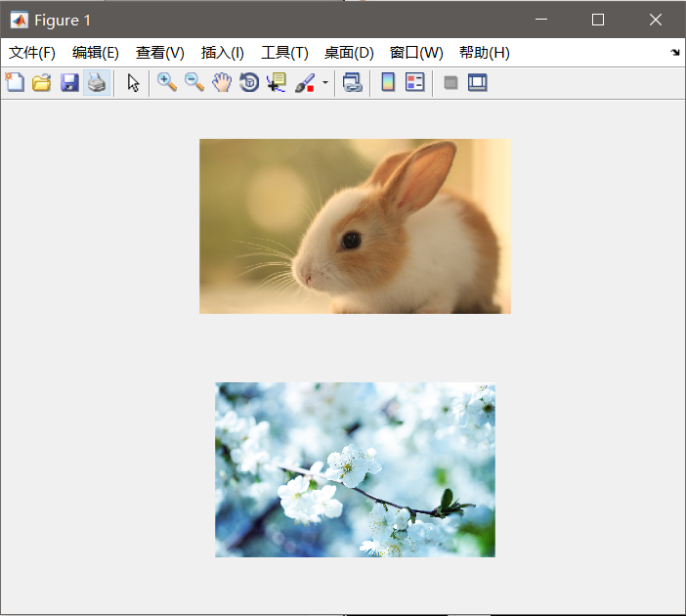Open a file with the folder icon
Image resolution: width=686 pixels, height=616 pixels.
click(x=42, y=82)
